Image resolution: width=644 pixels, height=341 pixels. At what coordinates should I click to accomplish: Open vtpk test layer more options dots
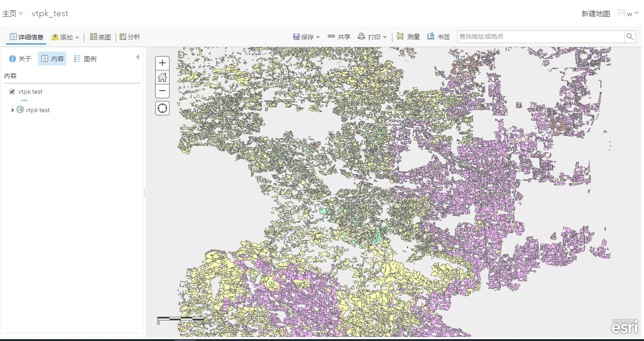click(x=24, y=101)
